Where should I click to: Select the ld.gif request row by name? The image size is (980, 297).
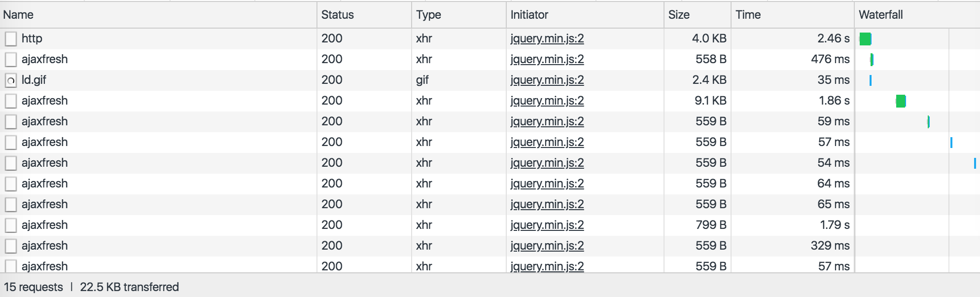coord(34,80)
